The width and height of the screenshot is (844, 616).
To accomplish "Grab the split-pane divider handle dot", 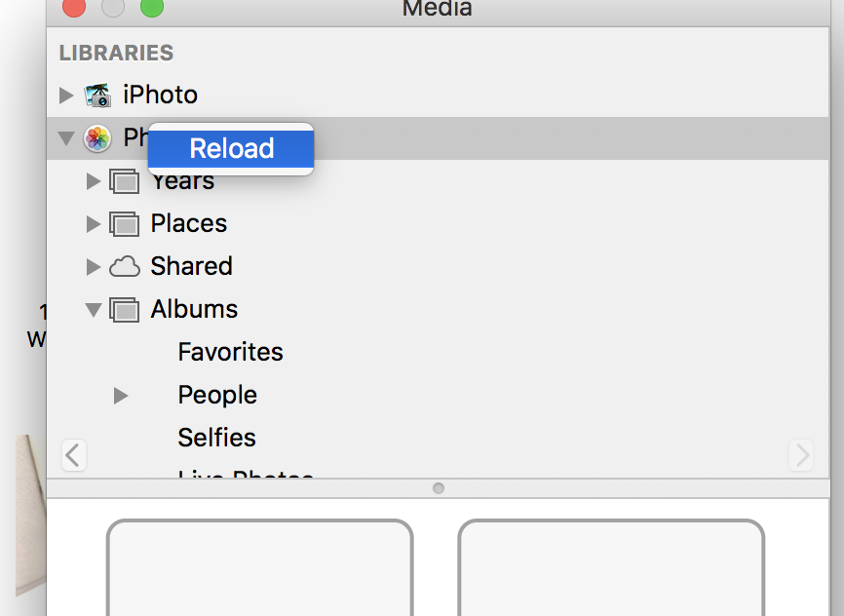I will point(439,488).
